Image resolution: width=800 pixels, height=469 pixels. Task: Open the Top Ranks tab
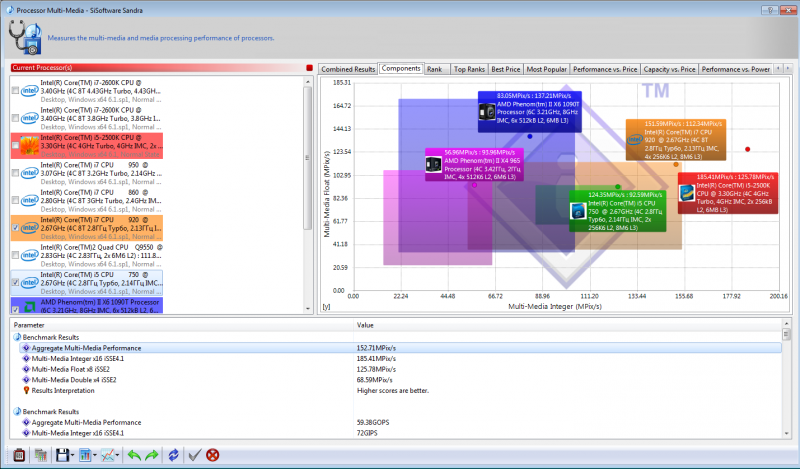point(469,69)
